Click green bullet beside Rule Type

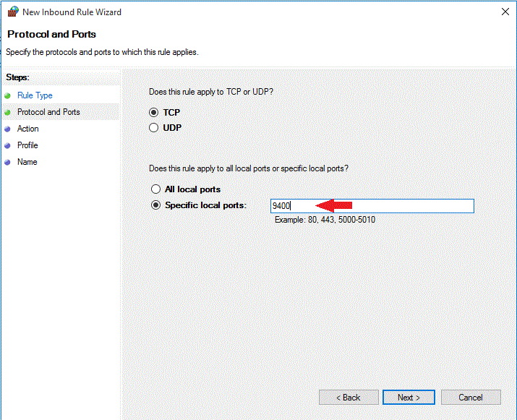pyautogui.click(x=7, y=95)
